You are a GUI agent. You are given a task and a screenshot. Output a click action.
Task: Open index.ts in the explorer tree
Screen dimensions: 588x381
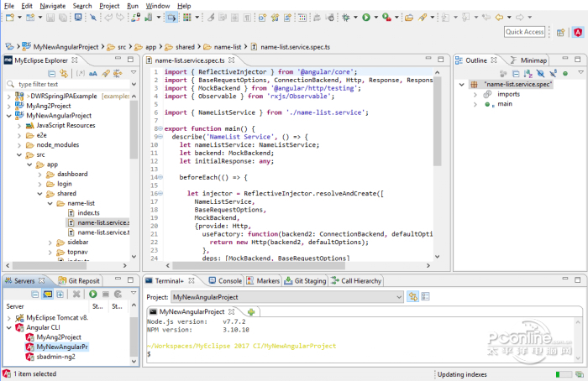88,213
